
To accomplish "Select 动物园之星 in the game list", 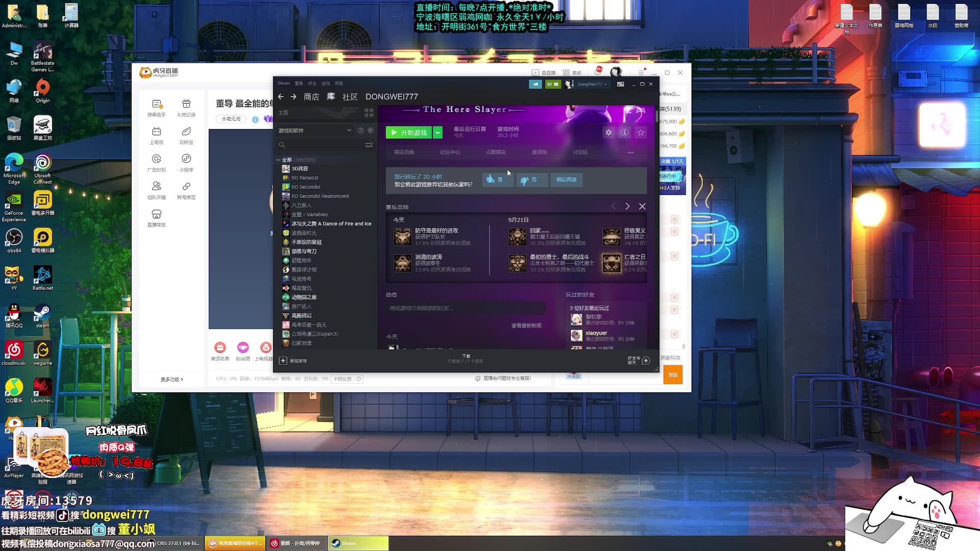I will tap(304, 297).
